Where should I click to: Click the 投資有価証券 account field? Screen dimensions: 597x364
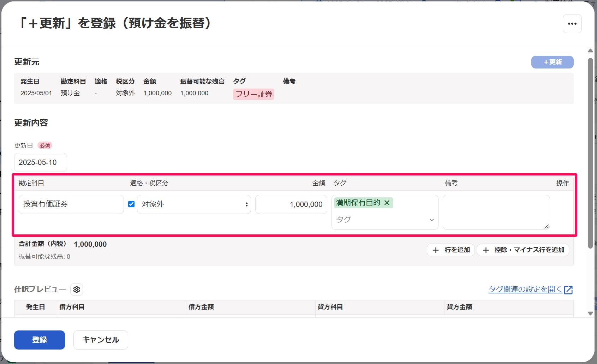[x=71, y=204]
